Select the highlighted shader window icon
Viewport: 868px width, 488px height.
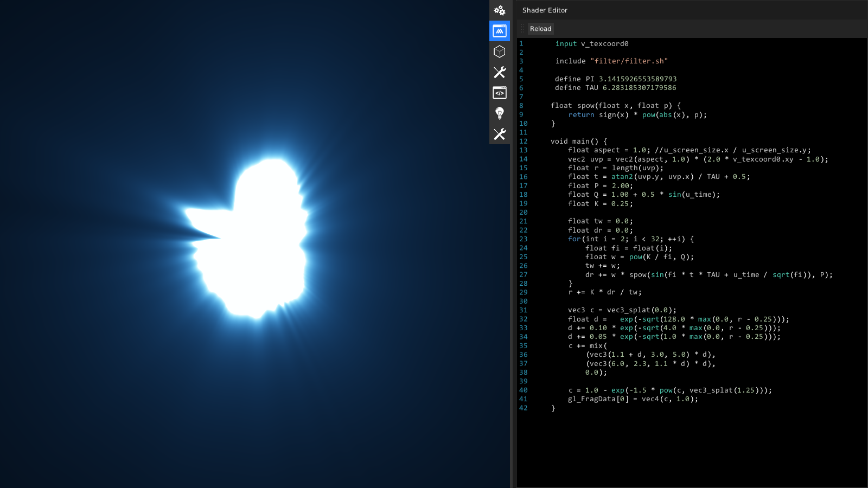(x=500, y=31)
